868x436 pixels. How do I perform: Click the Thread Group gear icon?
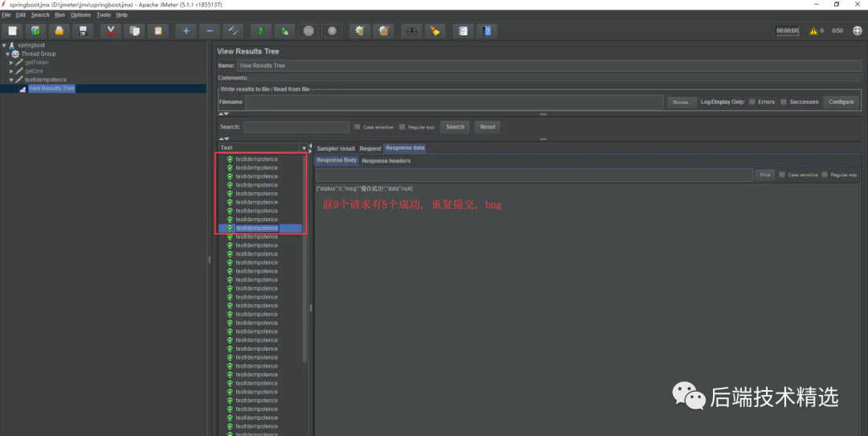pos(15,54)
